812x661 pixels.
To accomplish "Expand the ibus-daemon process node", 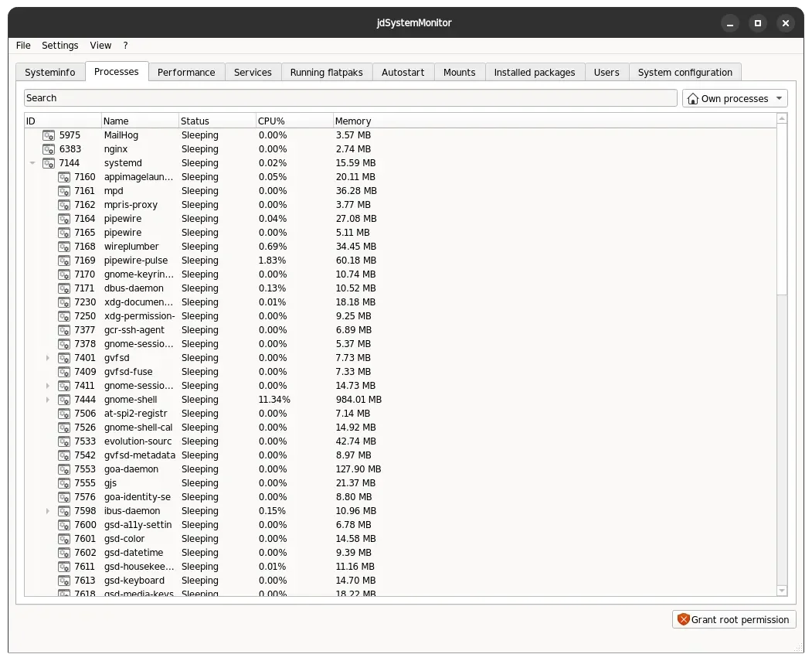I will click(48, 511).
